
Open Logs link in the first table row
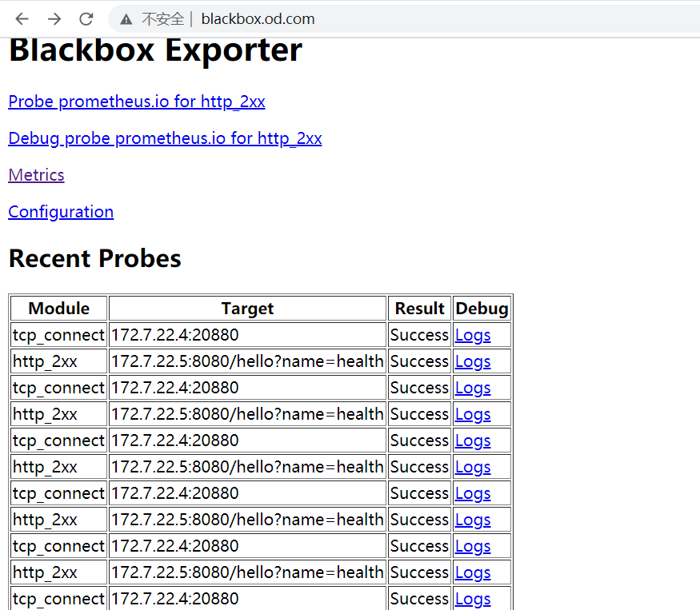click(473, 336)
